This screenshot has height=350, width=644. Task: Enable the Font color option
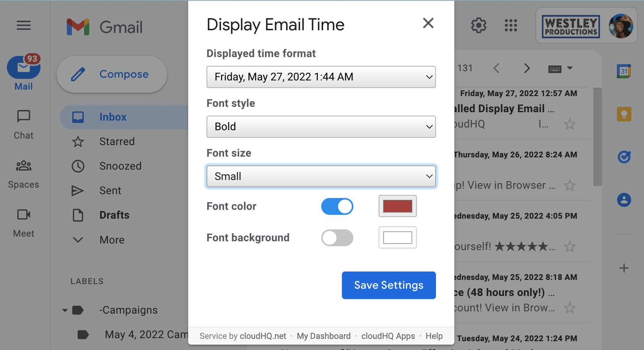pyautogui.click(x=337, y=206)
